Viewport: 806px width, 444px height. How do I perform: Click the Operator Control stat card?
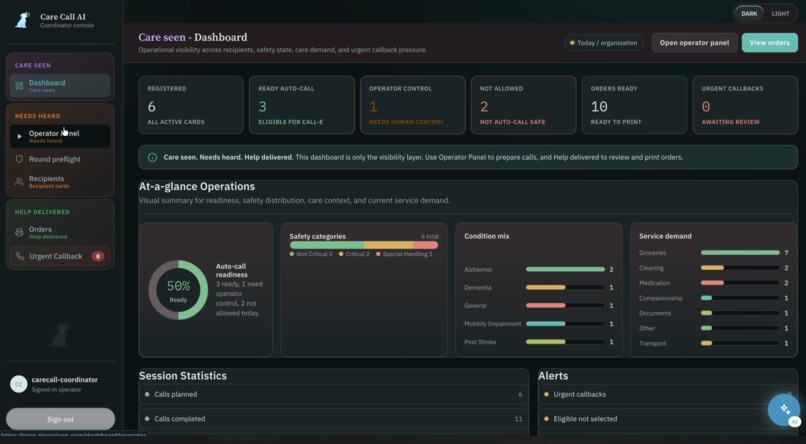[x=413, y=105]
